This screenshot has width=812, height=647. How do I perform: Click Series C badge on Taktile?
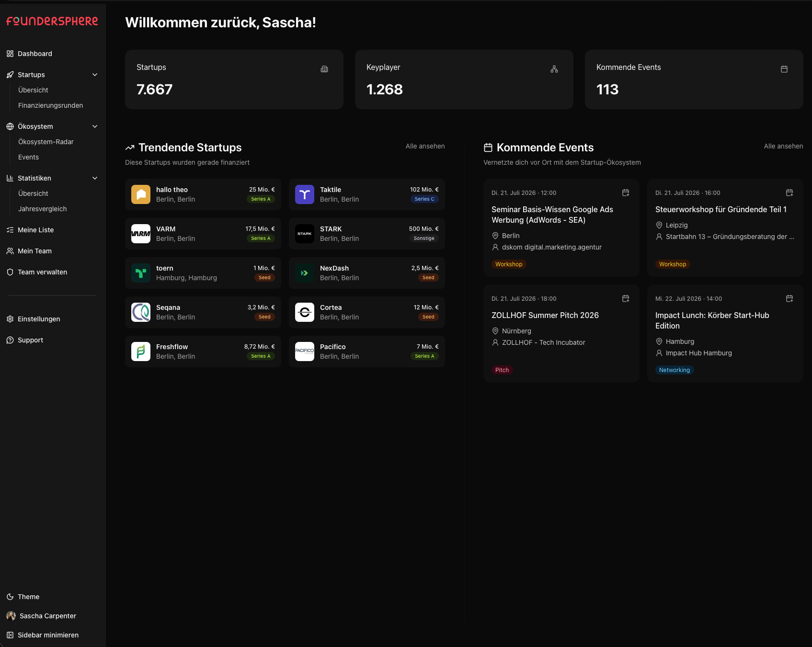point(424,199)
